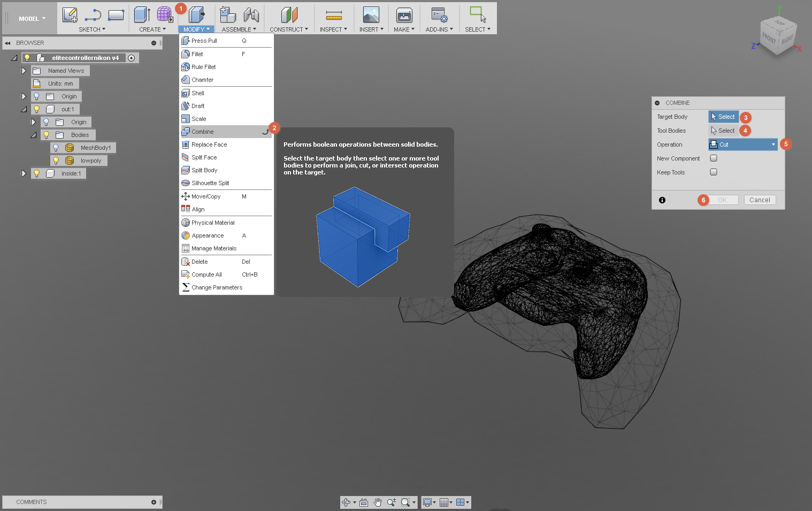Click the Extrude icon under Create
The width and height of the screenshot is (812, 511).
click(x=142, y=15)
